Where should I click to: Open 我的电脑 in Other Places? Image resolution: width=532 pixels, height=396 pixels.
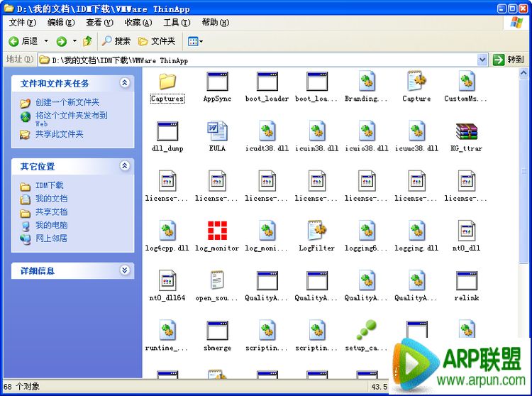pos(51,225)
